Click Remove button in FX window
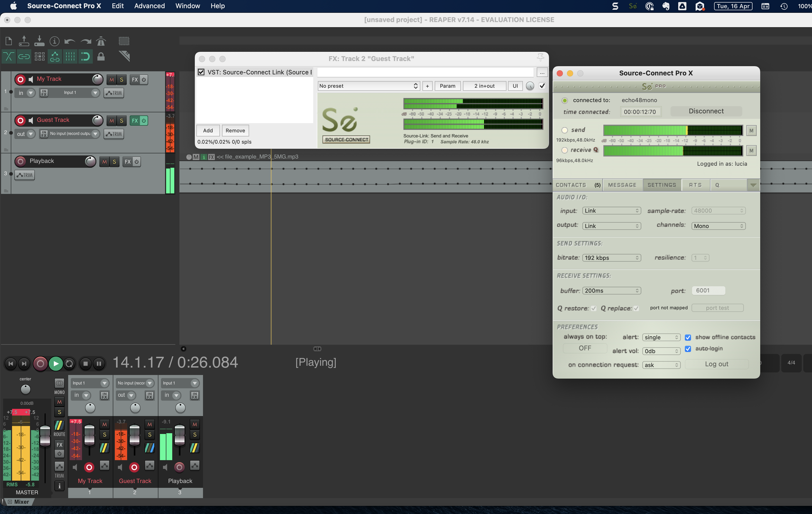Screen dimensions: 812x514 [235, 131]
